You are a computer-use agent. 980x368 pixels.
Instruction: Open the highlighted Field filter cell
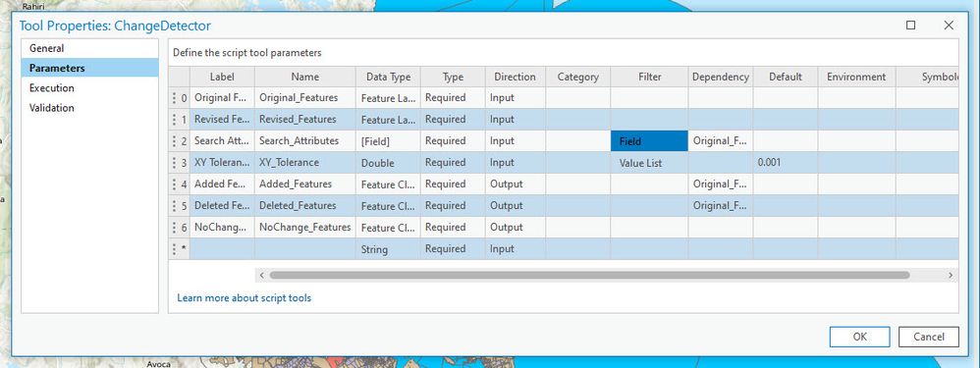pyautogui.click(x=649, y=141)
